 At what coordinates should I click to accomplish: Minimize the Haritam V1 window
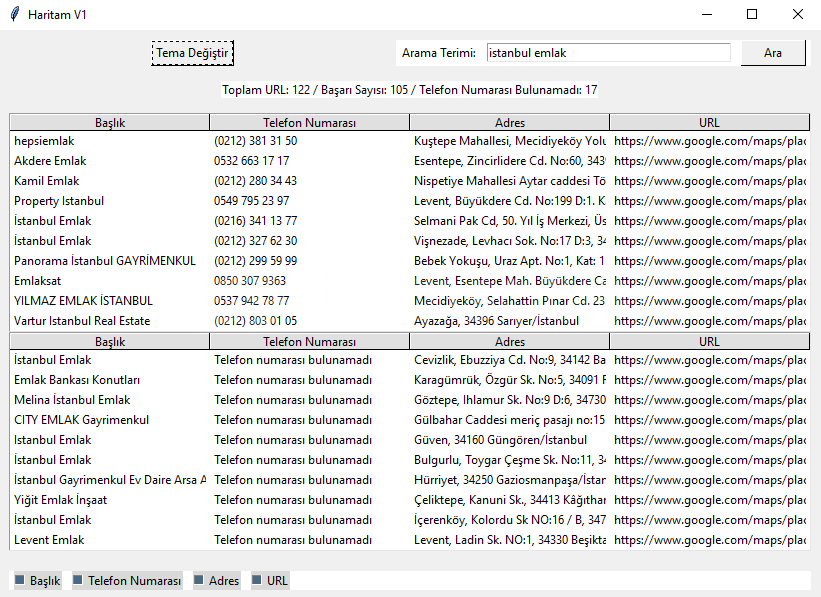coord(707,14)
